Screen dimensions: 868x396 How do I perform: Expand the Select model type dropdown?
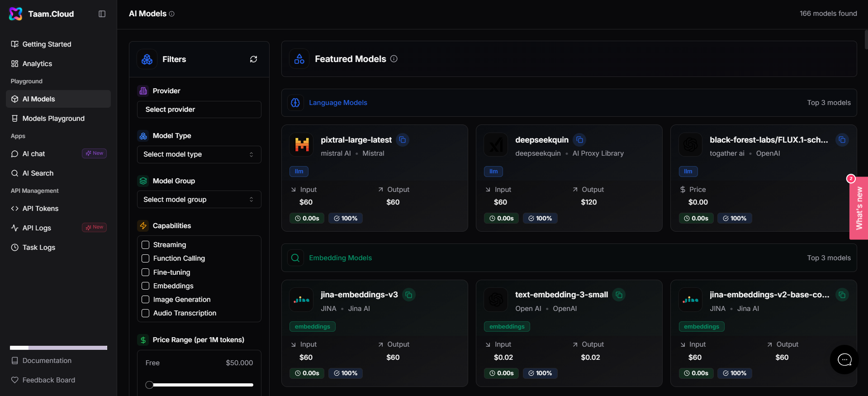(x=199, y=154)
